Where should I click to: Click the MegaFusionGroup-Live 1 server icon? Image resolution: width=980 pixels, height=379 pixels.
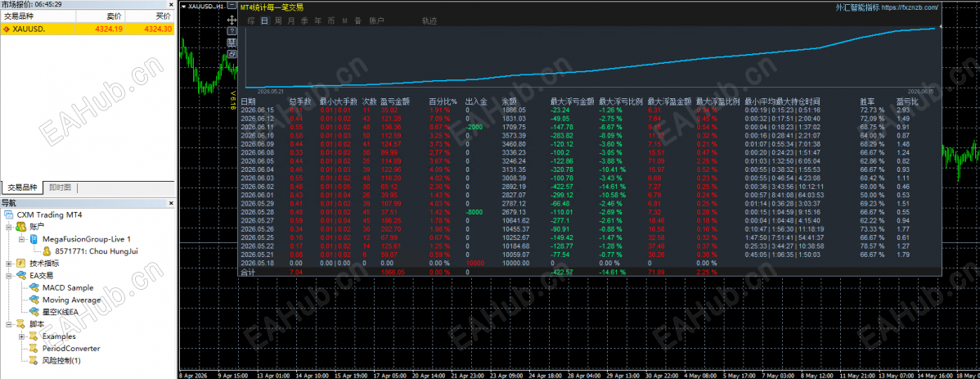click(33, 239)
